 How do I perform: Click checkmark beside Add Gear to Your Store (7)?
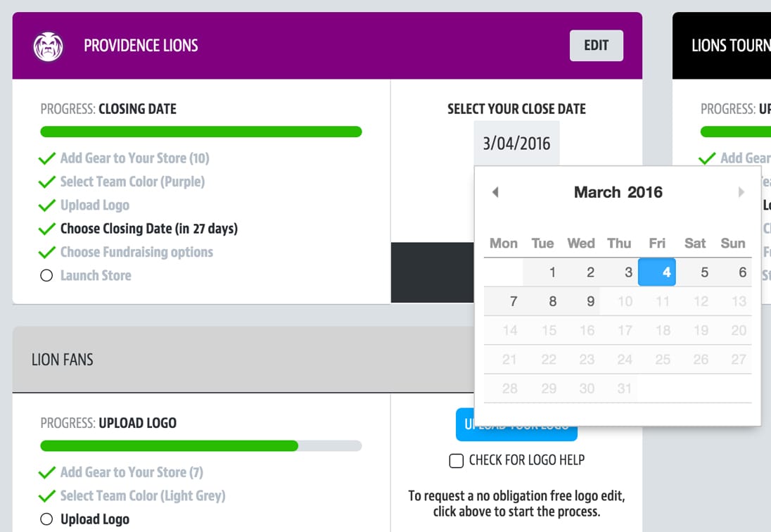coord(46,472)
